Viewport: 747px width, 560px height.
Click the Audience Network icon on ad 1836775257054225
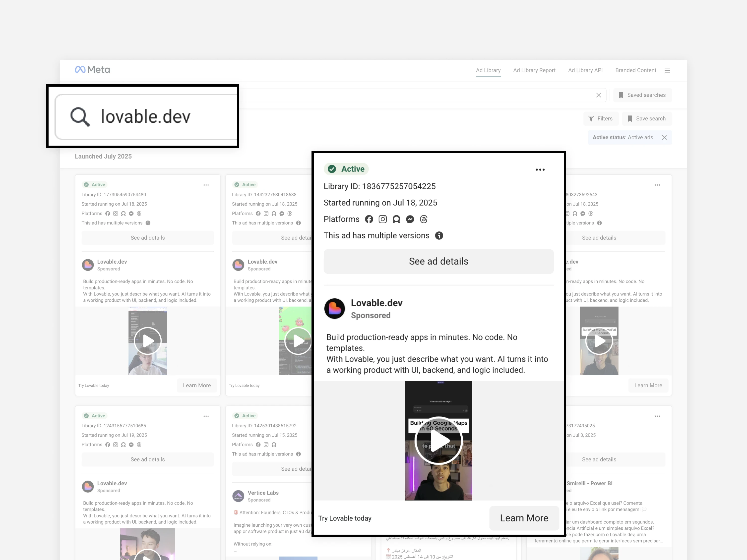[396, 220]
